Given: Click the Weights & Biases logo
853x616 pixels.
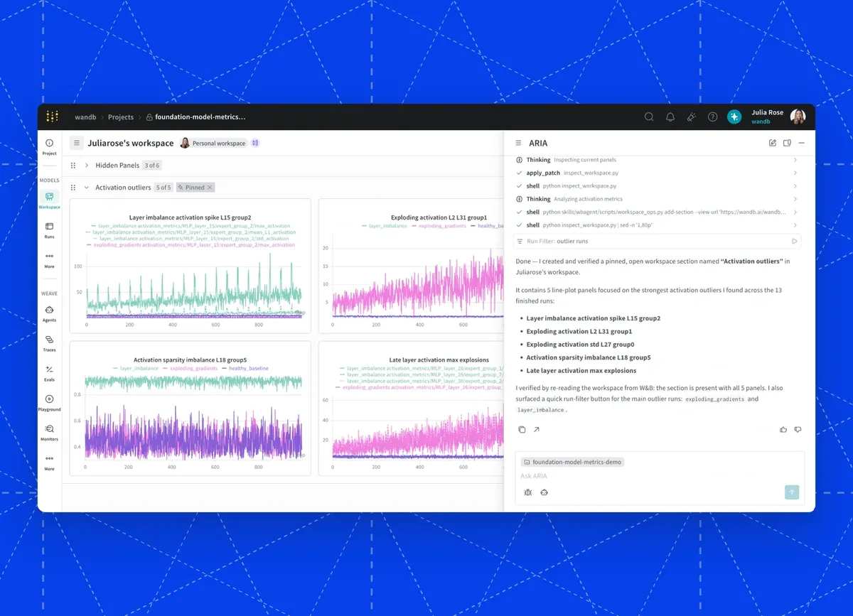Looking at the screenshot, I should [52, 117].
